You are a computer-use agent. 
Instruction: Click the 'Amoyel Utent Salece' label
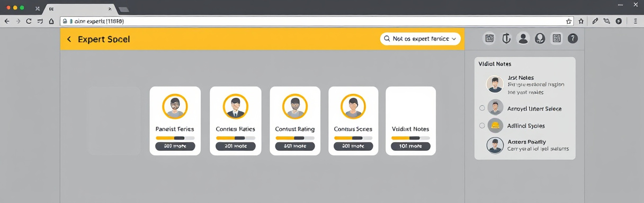534,108
